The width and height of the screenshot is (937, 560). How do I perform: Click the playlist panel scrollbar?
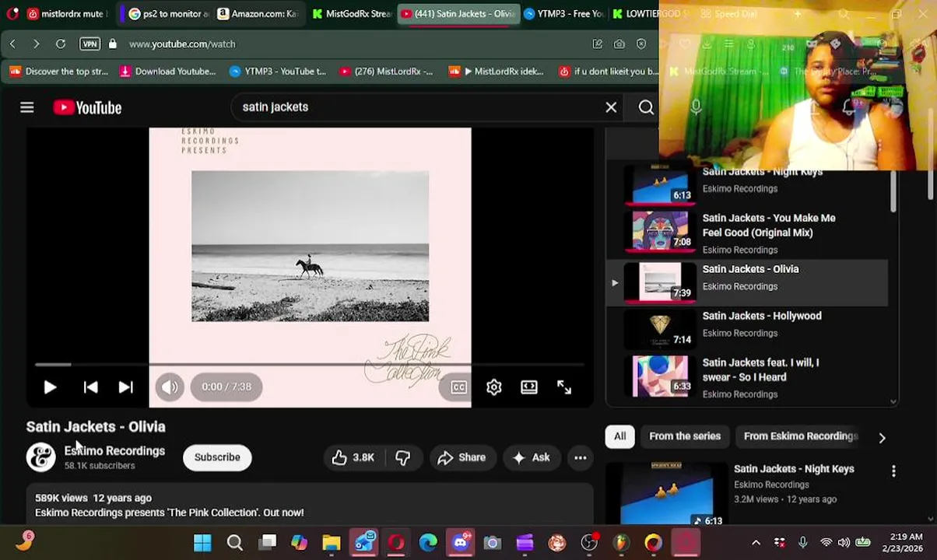click(893, 191)
